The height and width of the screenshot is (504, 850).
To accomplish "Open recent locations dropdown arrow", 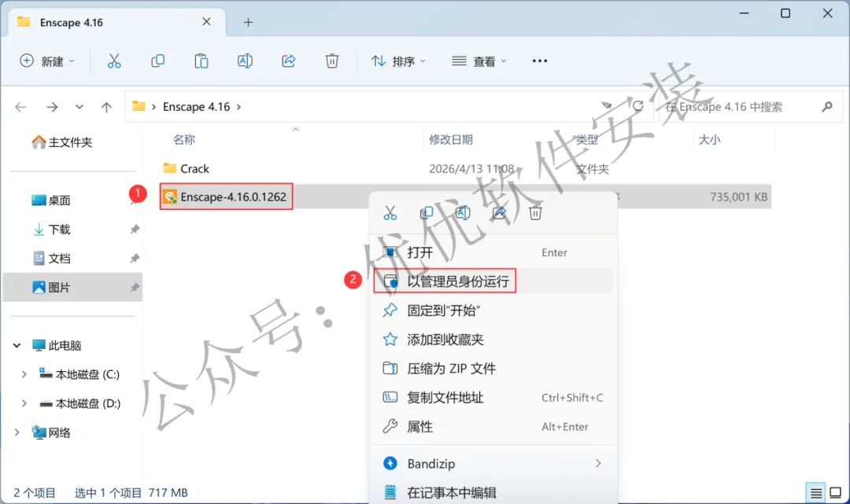I will pyautogui.click(x=79, y=107).
